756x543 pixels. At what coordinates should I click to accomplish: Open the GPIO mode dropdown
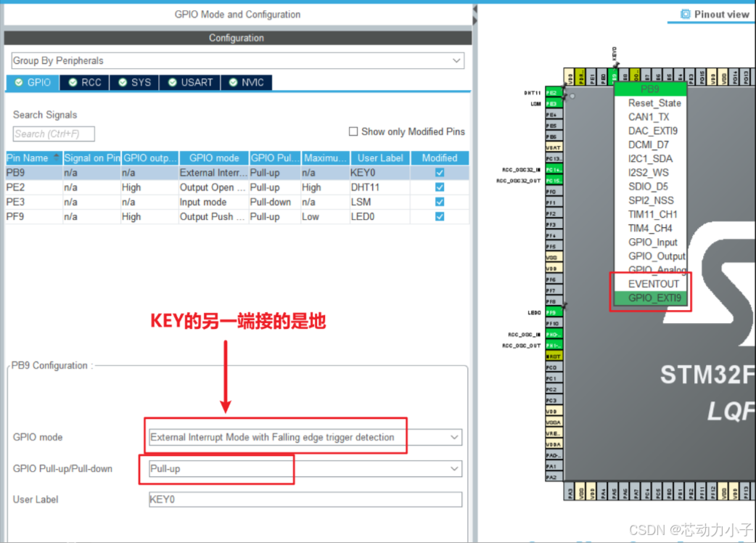pyautogui.click(x=305, y=438)
